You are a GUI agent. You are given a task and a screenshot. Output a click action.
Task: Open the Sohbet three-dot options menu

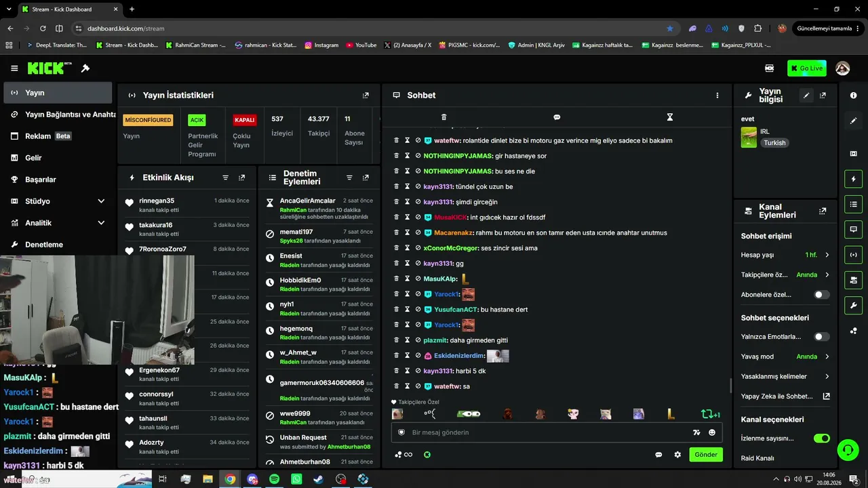coord(717,96)
